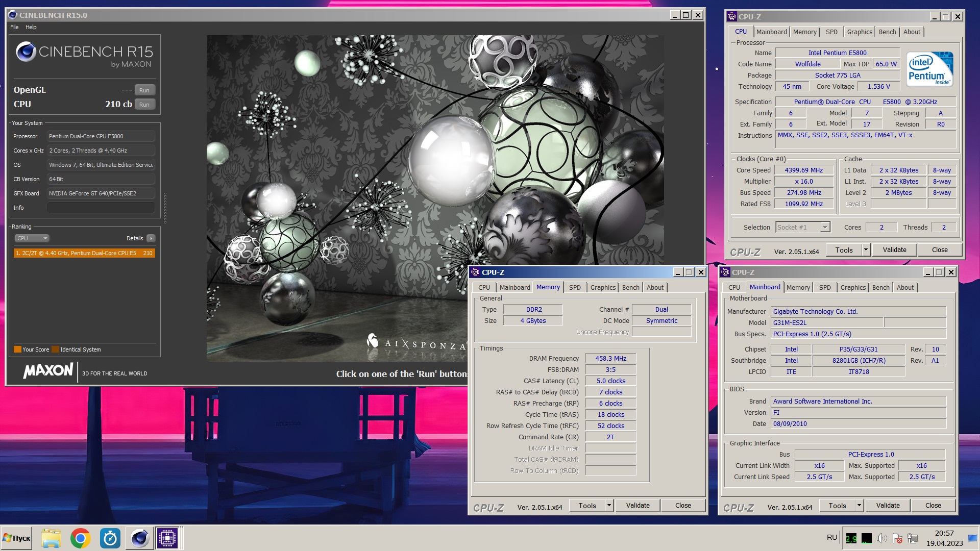This screenshot has height=551, width=980.
Task: Launch Google Chrome from the taskbar
Action: (81, 538)
